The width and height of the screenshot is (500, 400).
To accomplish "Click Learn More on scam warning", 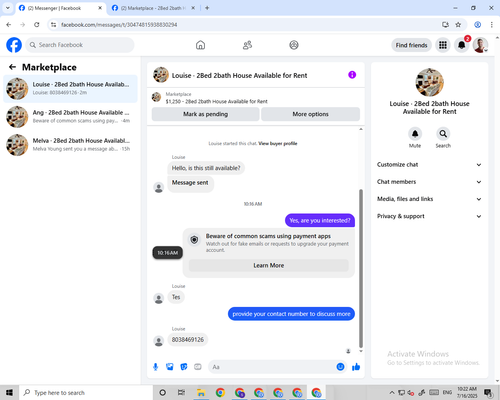I will [269, 265].
